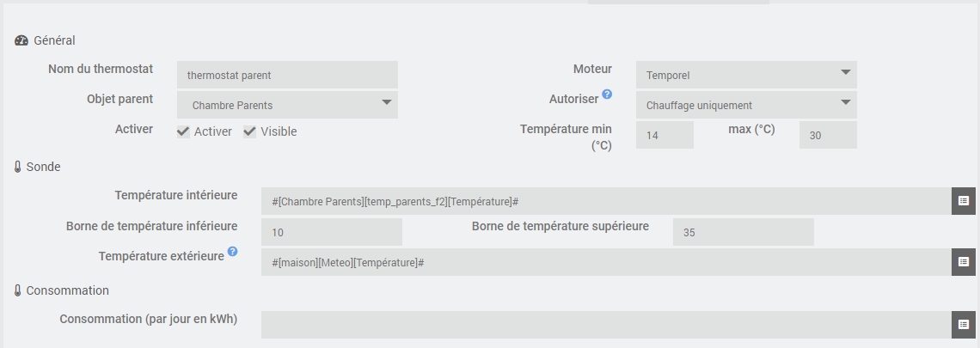Click the Nom du thermostat field
The image size is (980, 348).
point(287,75)
